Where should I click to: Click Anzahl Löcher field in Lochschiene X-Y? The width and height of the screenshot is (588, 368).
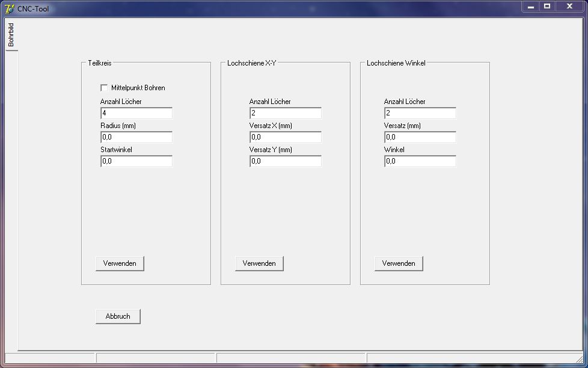[x=286, y=113]
